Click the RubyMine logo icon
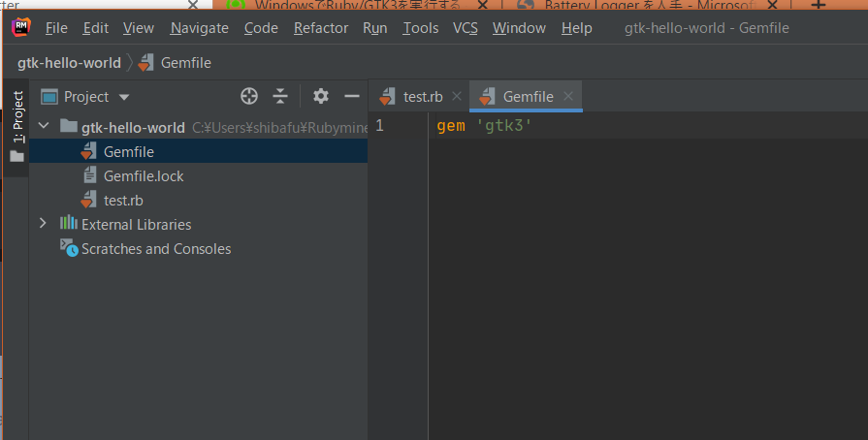Viewport: 868px width, 440px height. pyautogui.click(x=21, y=27)
